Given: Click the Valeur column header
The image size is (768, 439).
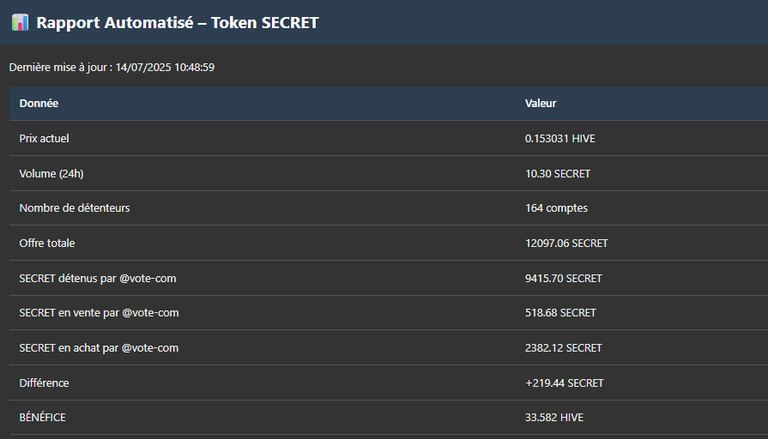Looking at the screenshot, I should point(541,103).
